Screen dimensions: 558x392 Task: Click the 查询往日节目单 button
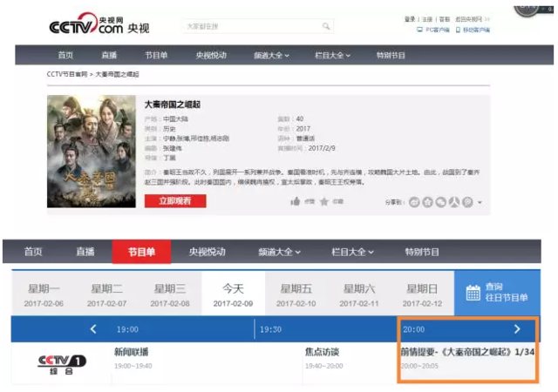tap(497, 293)
